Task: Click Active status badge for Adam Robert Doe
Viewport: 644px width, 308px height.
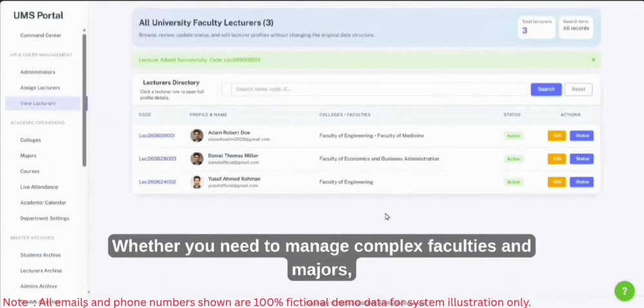Action: coord(513,135)
